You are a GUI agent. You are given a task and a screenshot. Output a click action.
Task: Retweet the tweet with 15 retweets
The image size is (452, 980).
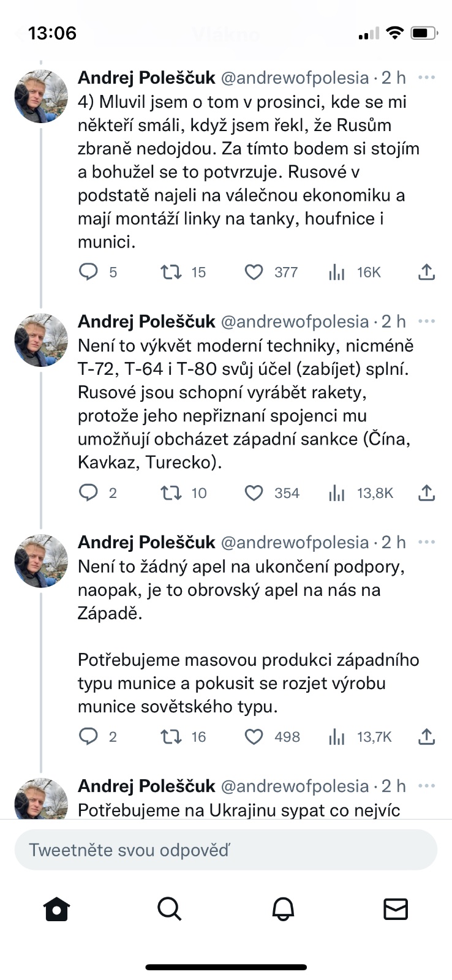click(171, 272)
